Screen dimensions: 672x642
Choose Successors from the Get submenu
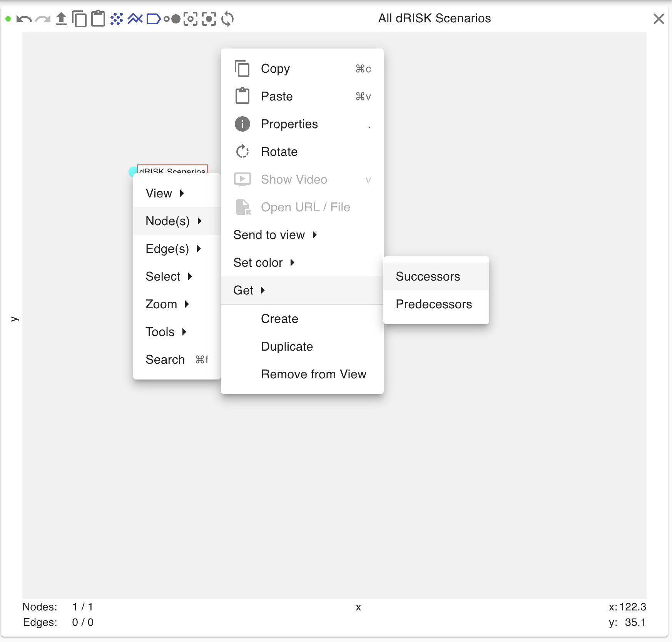(x=428, y=276)
